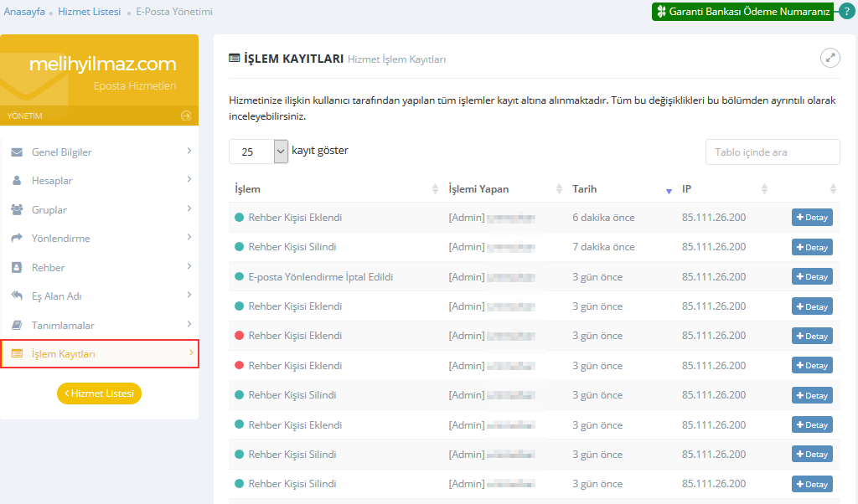Viewport: 858px width, 504px height.
Task: Click the expand fullscreen icon in panel header
Action: coord(830,58)
